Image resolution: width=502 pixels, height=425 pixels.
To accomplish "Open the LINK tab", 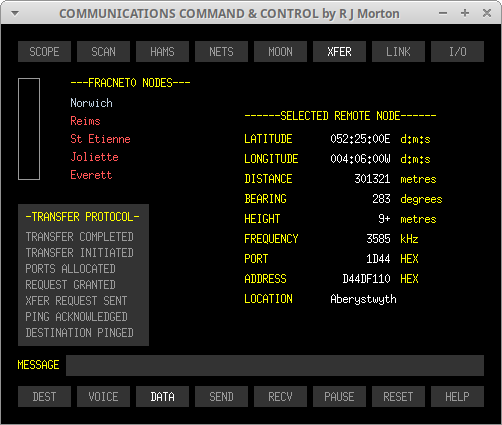I will pos(398,52).
